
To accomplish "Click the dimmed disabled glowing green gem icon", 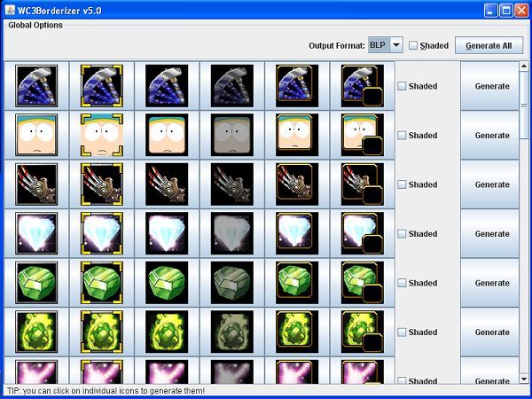I will pyautogui.click(x=232, y=332).
